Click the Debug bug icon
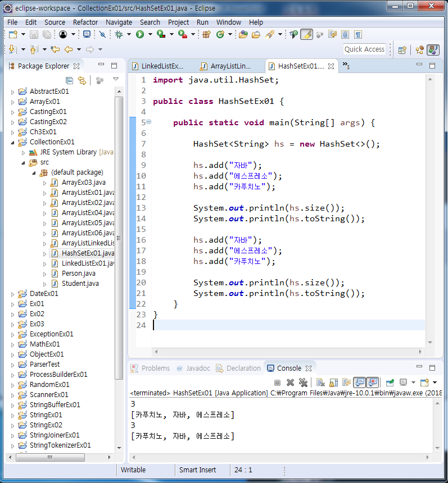The width and height of the screenshot is (448, 483). 119,34
